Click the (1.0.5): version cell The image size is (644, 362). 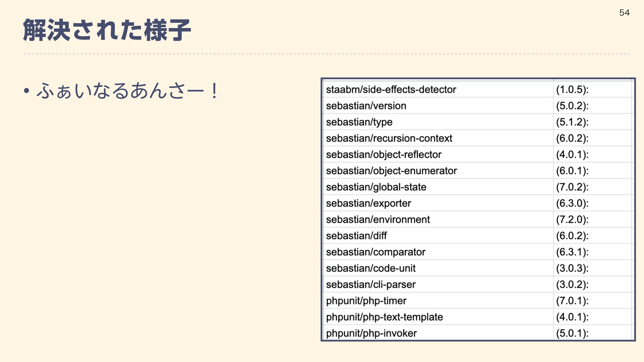point(572,89)
